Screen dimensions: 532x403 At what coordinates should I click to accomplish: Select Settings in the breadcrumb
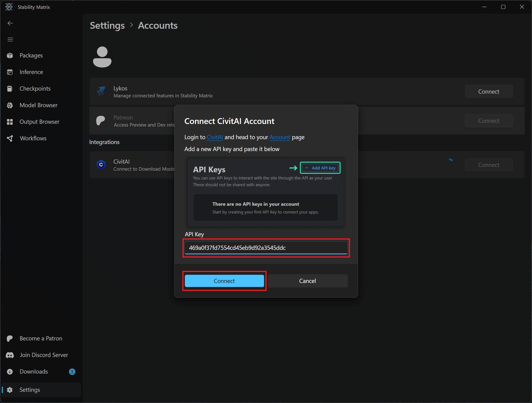pos(107,25)
